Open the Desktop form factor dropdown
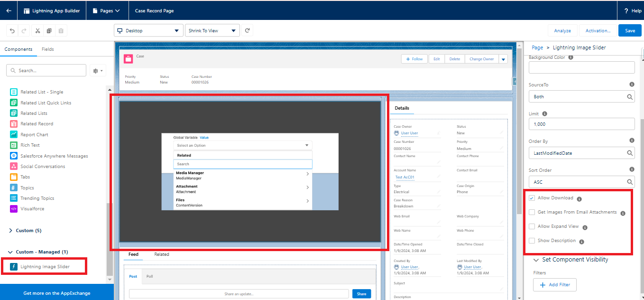This screenshot has height=300, width=644. coord(148,30)
